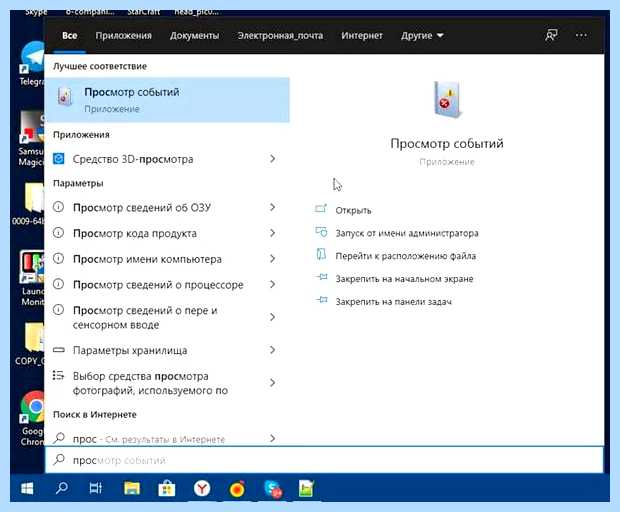The height and width of the screenshot is (512, 620).
Task: Click Перейти к расположению файла
Action: tap(406, 256)
